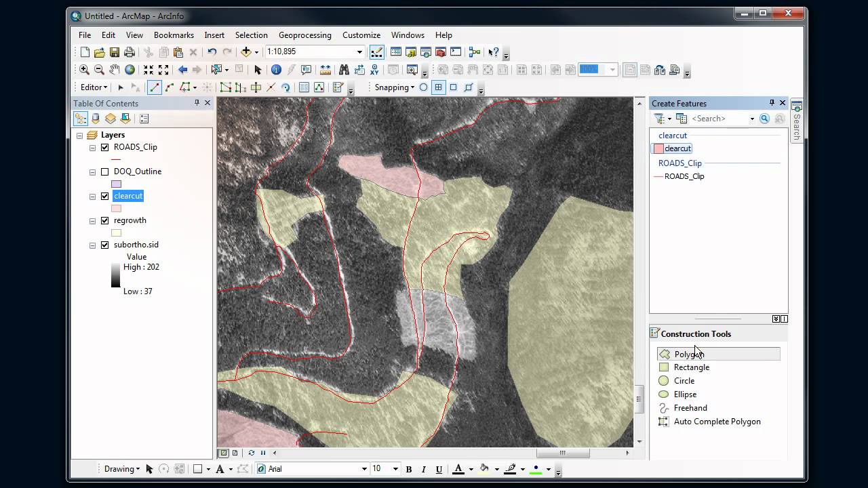Select the Edit Tool arrow in Editor toolbar

pyautogui.click(x=121, y=87)
